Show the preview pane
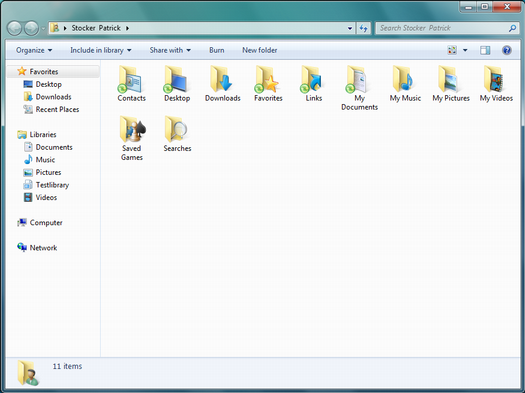Image resolution: width=525 pixels, height=393 pixels. (485, 50)
